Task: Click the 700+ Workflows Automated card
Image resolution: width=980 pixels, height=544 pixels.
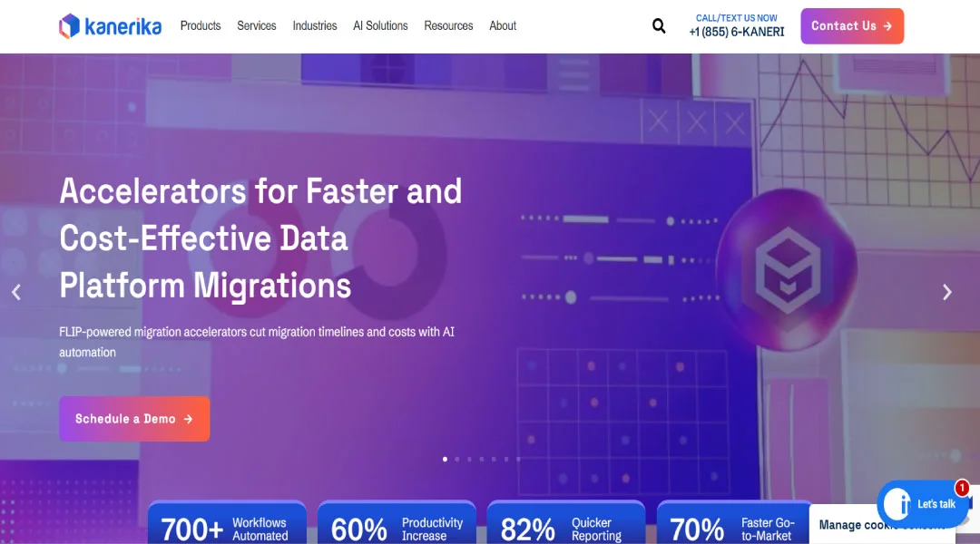Action: point(227,523)
